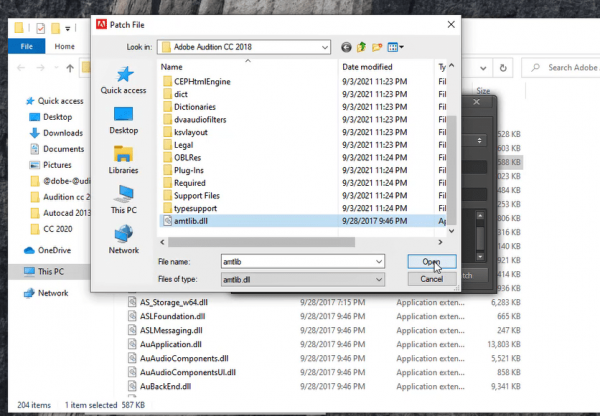
Task: Go up one folder level in dialog toolbar
Action: coord(362,46)
